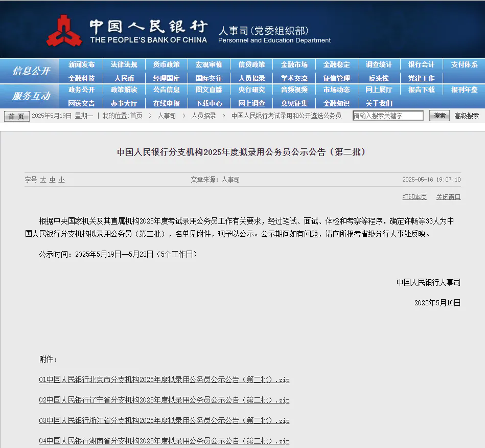The height and width of the screenshot is (448, 485).
Task: Select 党建工作 in navigation
Action: point(421,78)
